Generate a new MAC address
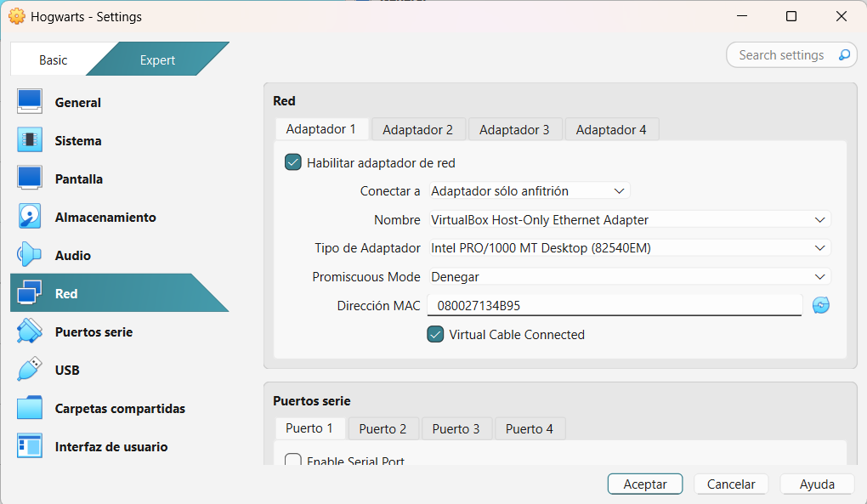867x504 pixels. (x=819, y=304)
